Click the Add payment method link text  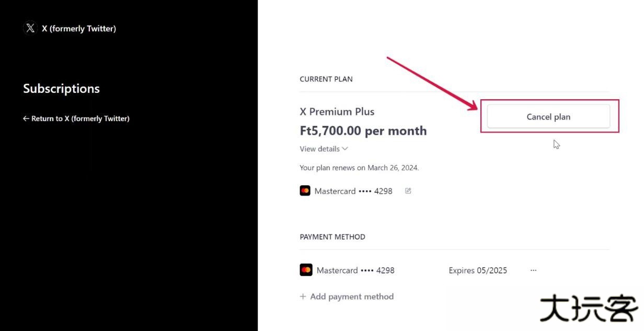tap(352, 297)
